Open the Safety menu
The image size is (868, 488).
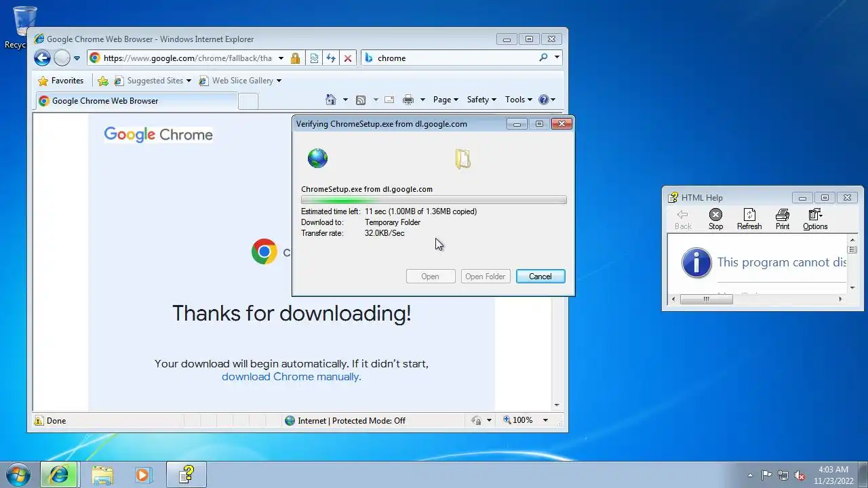click(481, 100)
